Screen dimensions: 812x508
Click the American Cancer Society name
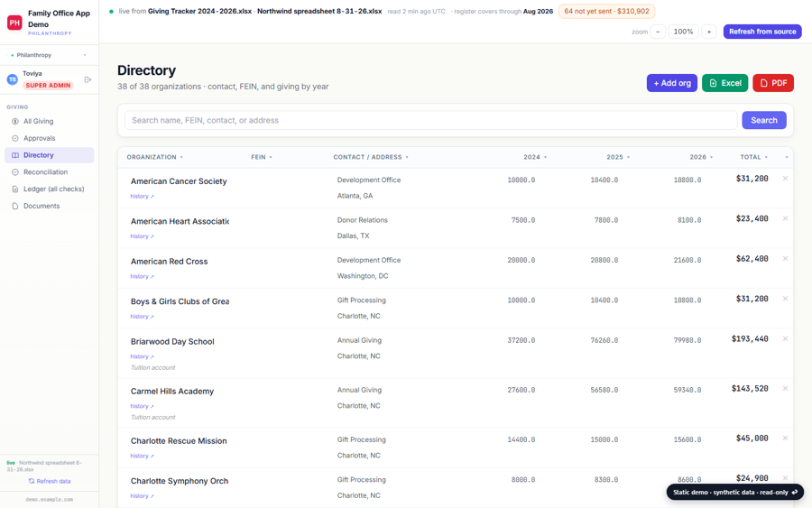pyautogui.click(x=179, y=181)
